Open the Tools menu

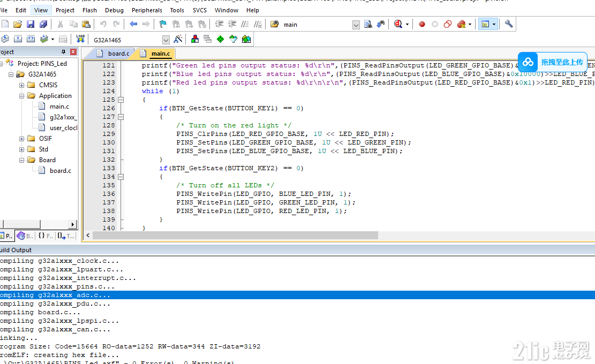[x=177, y=10]
